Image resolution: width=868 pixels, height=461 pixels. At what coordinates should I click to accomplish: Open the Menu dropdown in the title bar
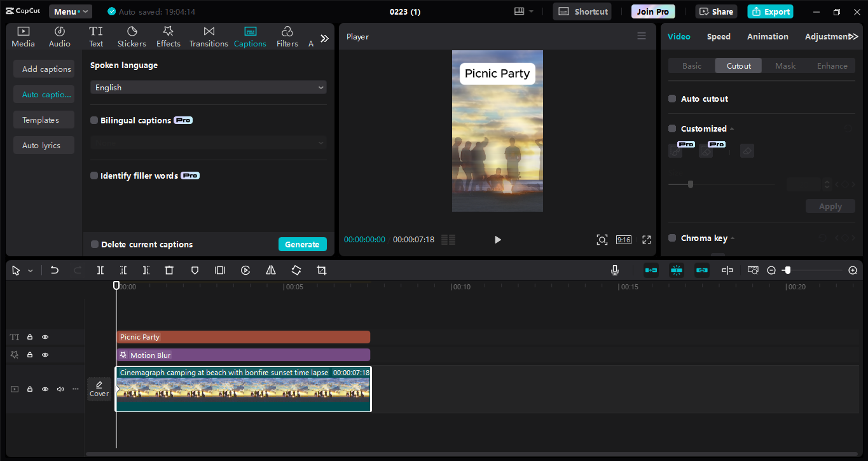70,11
